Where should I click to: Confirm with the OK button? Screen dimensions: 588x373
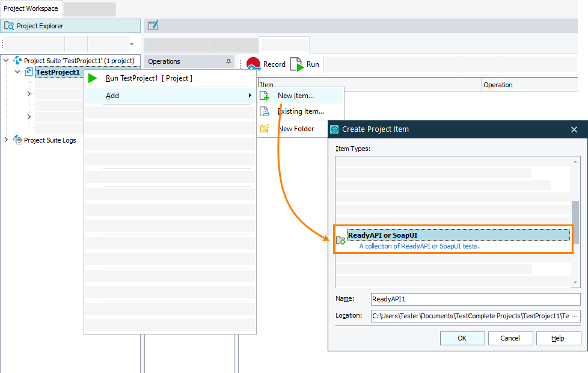click(462, 338)
